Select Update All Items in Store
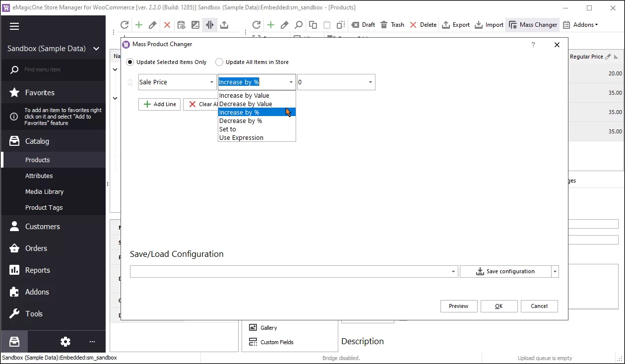Screen dimensions: 625x364 point(219,62)
